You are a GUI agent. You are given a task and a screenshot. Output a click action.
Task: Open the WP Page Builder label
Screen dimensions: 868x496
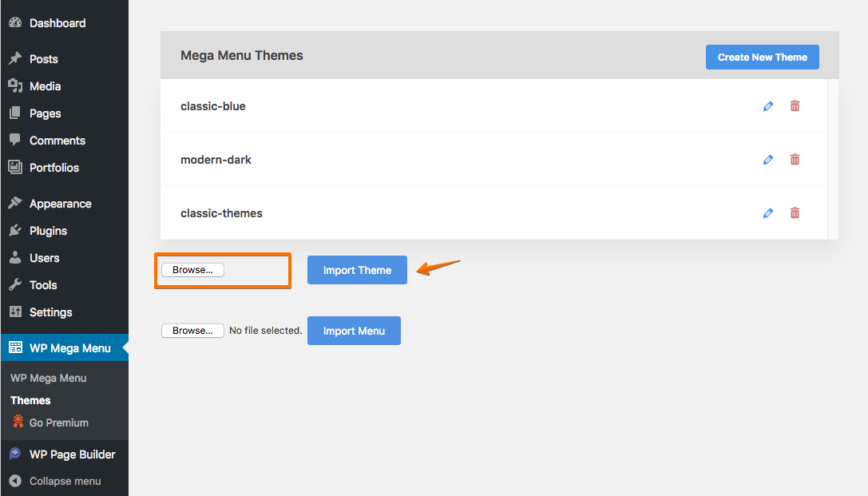[x=73, y=454]
